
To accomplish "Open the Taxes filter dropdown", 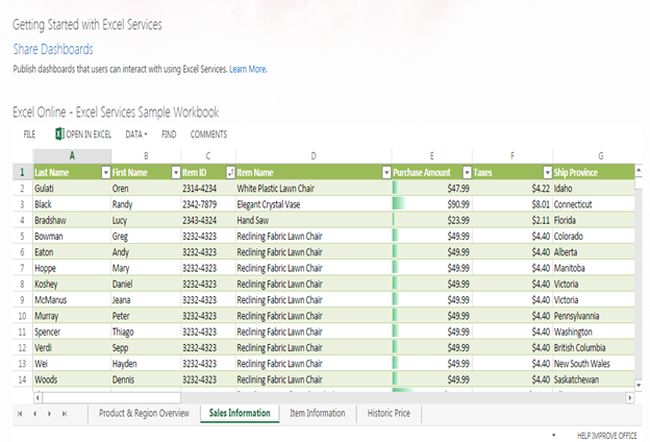I will [548, 172].
